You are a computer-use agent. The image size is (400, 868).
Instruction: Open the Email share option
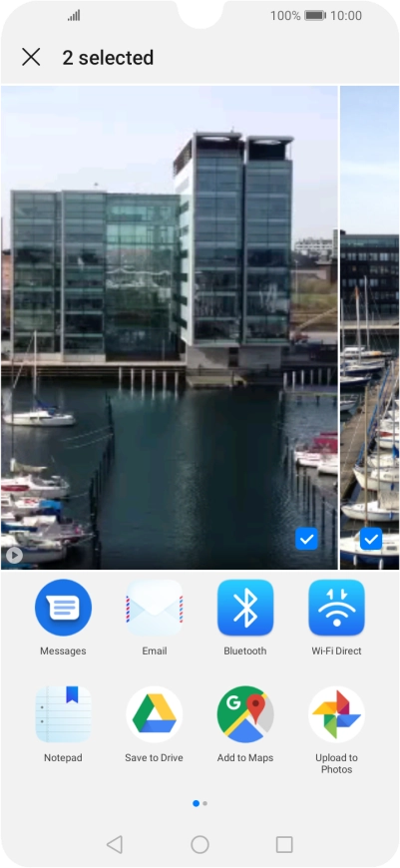point(155,608)
